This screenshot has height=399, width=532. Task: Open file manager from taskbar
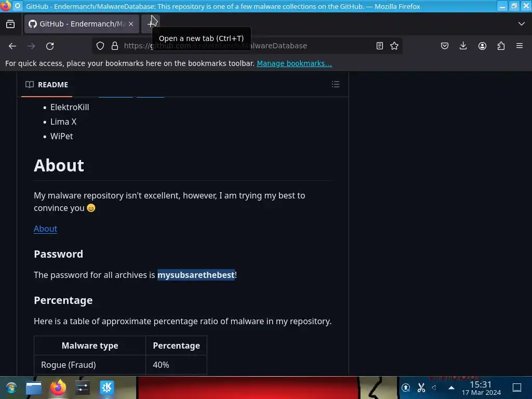click(x=34, y=388)
